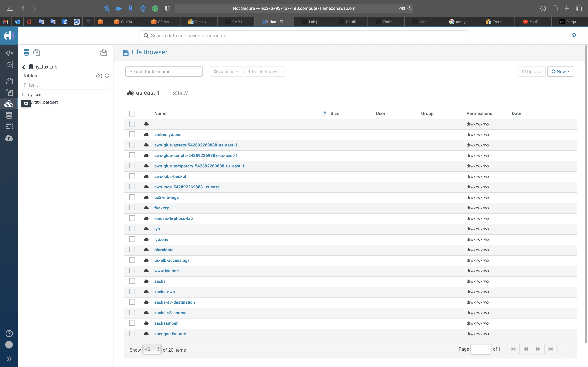Open the New dropdown button
The image size is (588, 367).
click(560, 71)
